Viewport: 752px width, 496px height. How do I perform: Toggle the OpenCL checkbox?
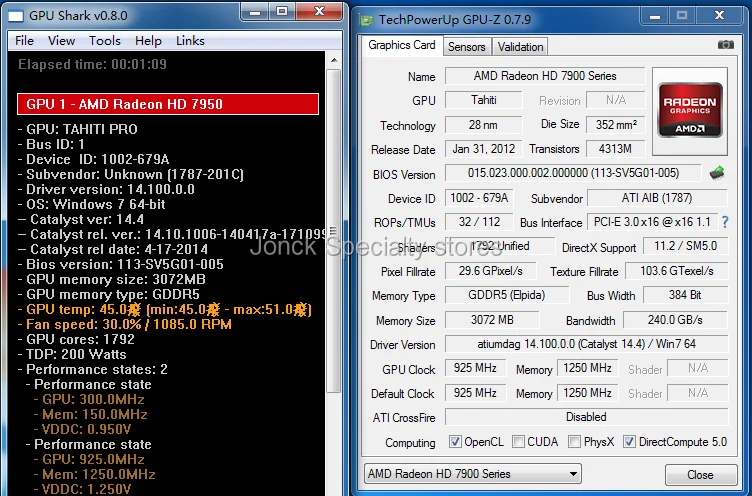point(455,441)
